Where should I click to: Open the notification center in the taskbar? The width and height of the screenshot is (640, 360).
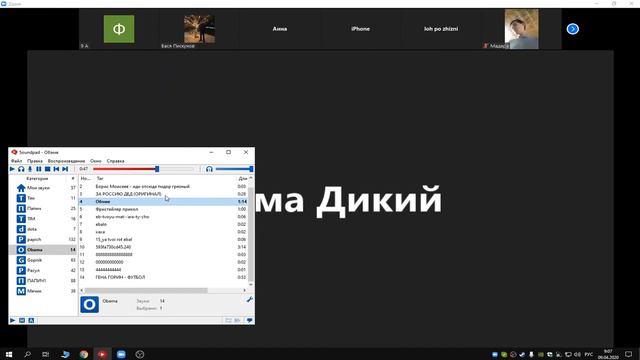(629, 354)
